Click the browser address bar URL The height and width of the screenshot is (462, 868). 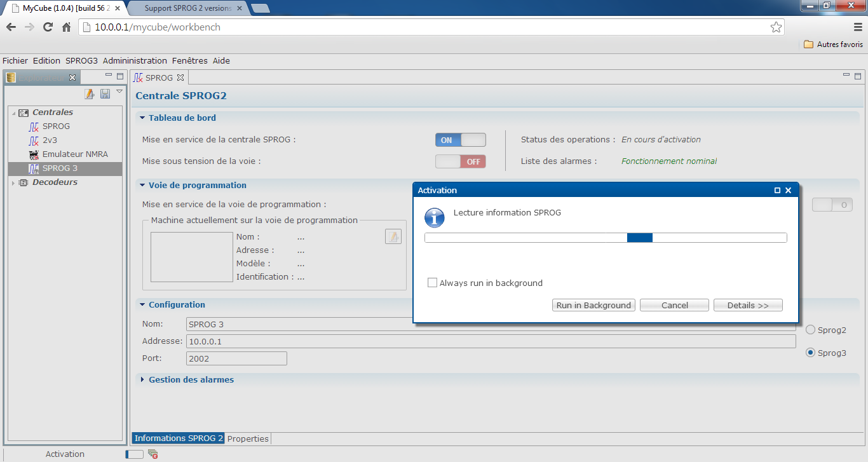[158, 27]
